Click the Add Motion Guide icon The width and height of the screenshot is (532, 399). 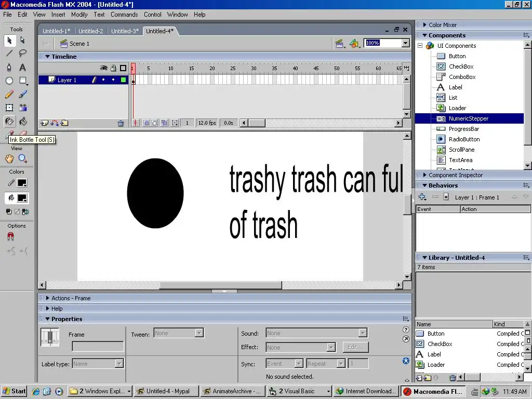pos(54,123)
